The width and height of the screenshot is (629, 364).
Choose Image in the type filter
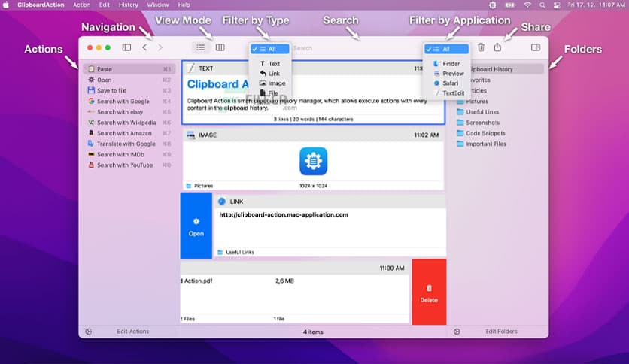(x=269, y=83)
